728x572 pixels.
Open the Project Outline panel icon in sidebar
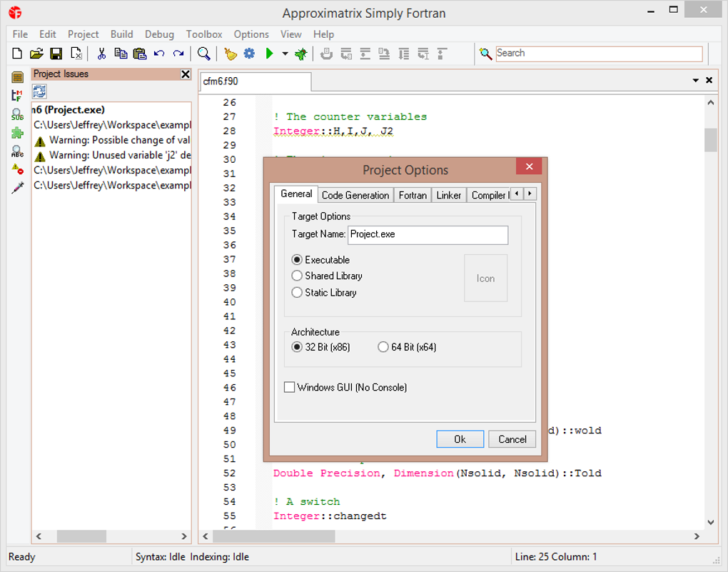(x=18, y=77)
